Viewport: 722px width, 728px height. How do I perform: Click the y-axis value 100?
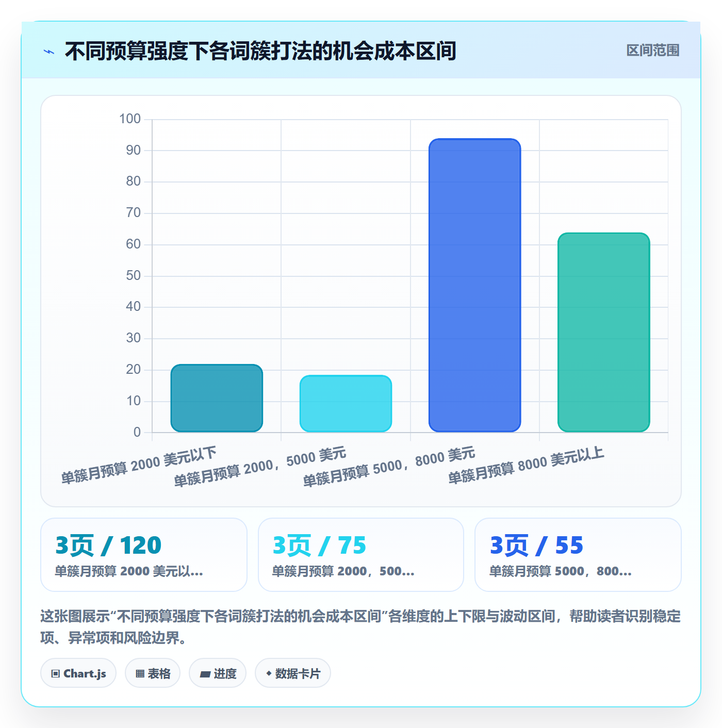pos(130,119)
